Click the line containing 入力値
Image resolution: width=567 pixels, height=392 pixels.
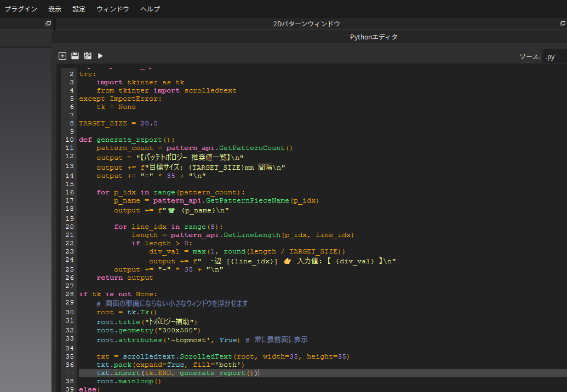[273, 261]
